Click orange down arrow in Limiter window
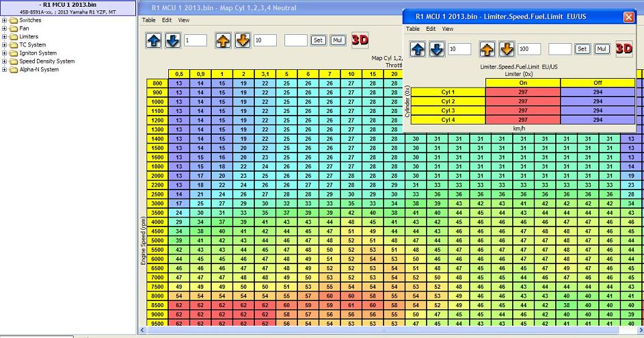Image resolution: width=644 pixels, height=338 pixels. coord(507,49)
